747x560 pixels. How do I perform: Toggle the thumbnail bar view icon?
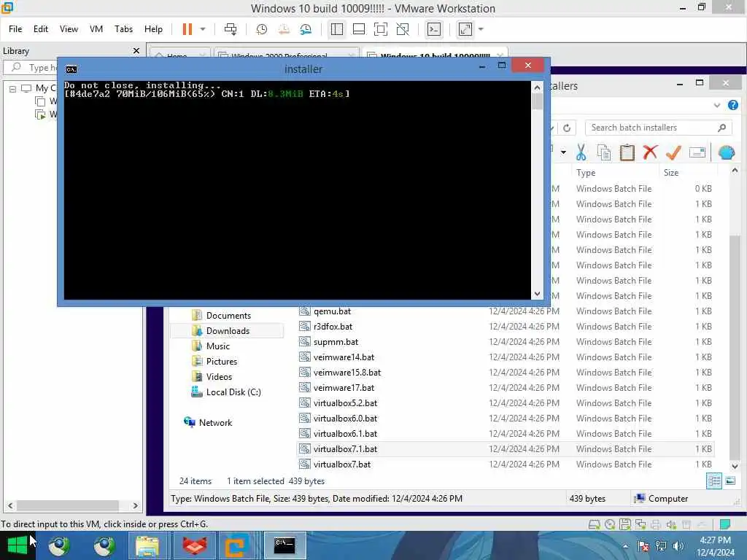pos(359,29)
